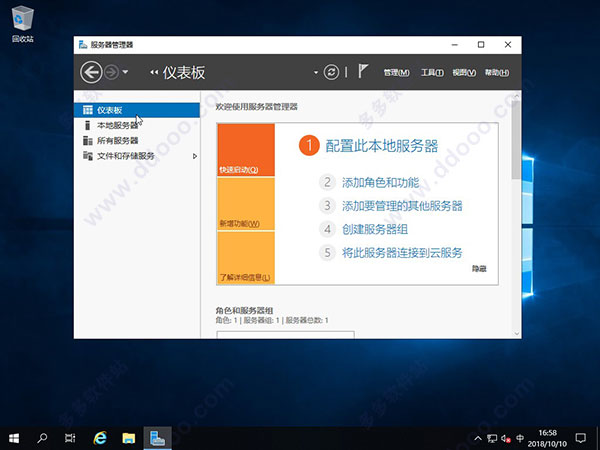Open the taskbar search
This screenshot has height=450, width=600.
click(x=42, y=438)
